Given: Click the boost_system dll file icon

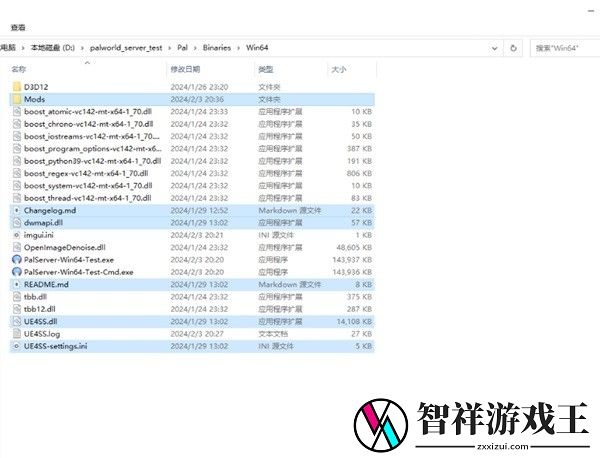Looking at the screenshot, I should point(16,186).
